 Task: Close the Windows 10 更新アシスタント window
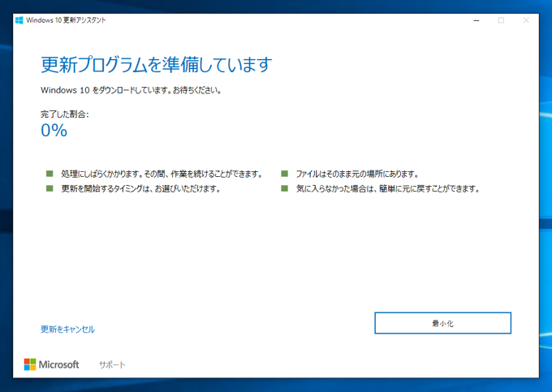pos(526,20)
